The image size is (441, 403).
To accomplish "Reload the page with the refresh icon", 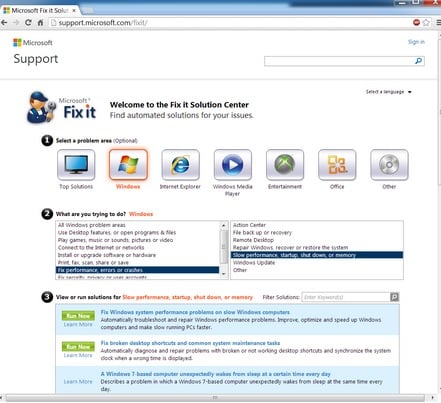I will click(x=28, y=23).
